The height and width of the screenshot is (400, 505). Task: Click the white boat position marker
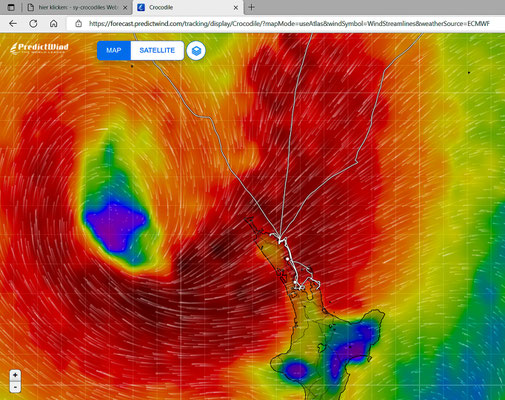pyautogui.click(x=287, y=259)
